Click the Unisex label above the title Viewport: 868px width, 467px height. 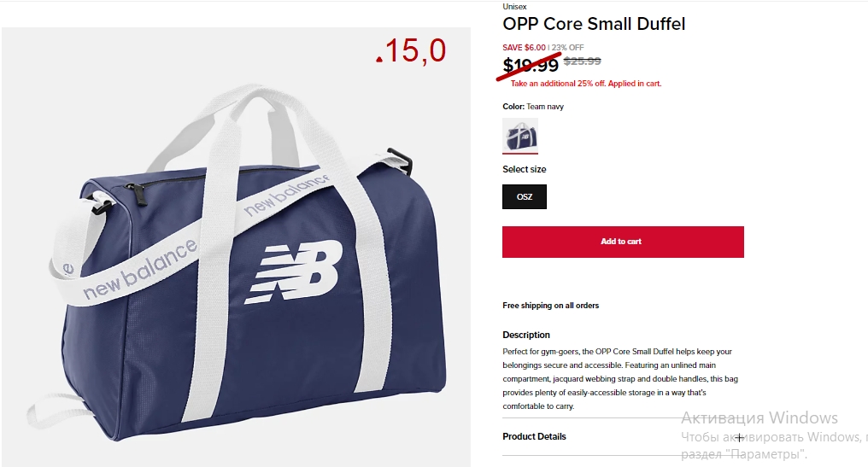click(514, 7)
